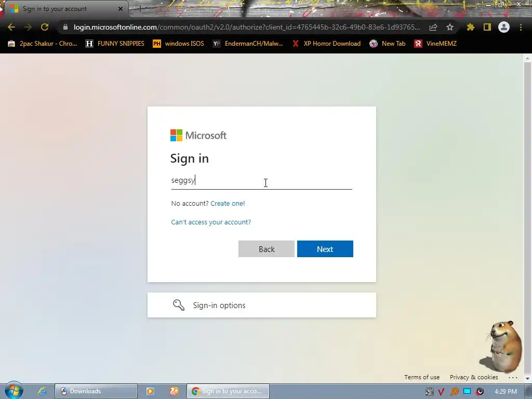This screenshot has width=532, height=399.
Task: Open the Chrome three-dot menu
Action: tap(521, 27)
